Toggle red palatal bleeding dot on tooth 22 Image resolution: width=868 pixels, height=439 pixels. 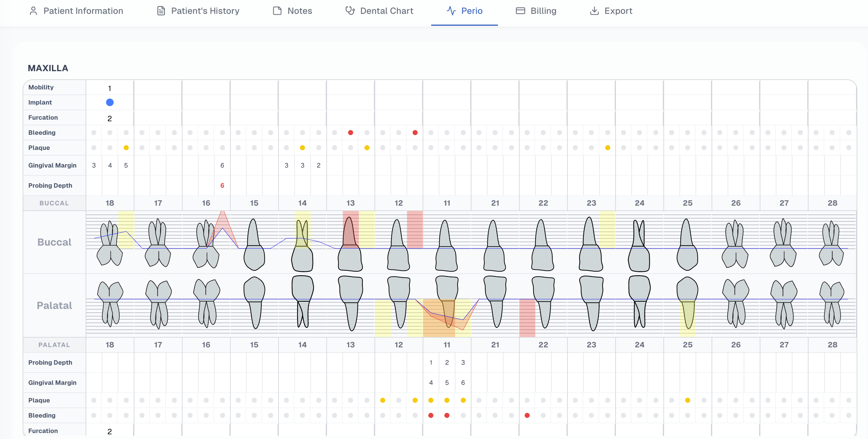(527, 415)
